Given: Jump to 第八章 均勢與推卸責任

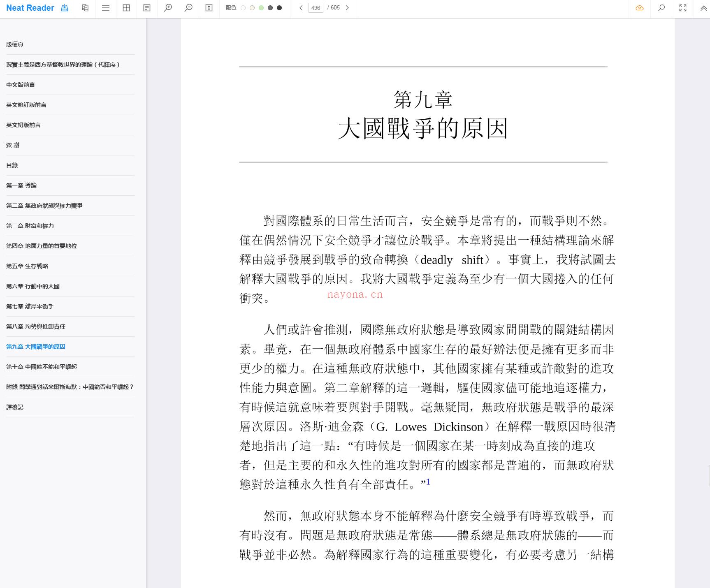Looking at the screenshot, I should pyautogui.click(x=36, y=326).
